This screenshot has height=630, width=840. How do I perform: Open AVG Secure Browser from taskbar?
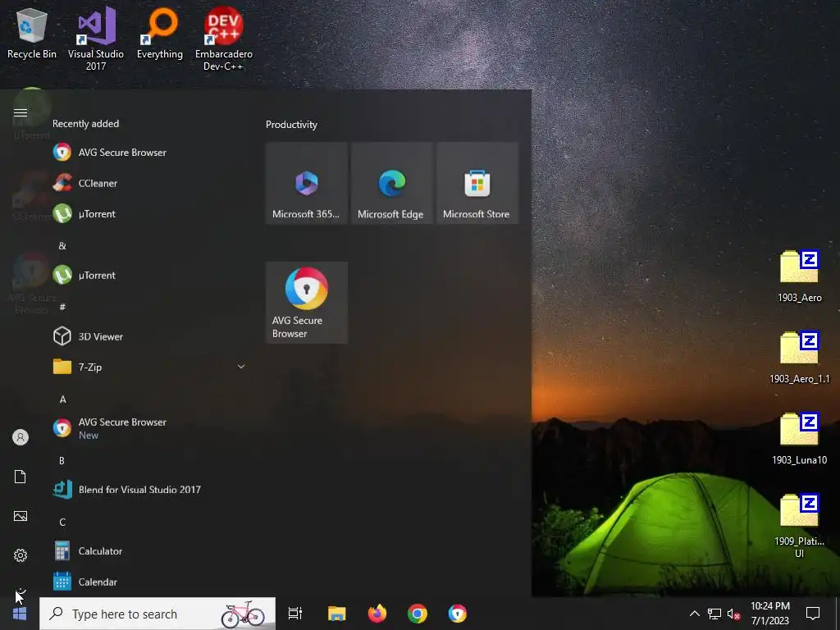coord(458,614)
